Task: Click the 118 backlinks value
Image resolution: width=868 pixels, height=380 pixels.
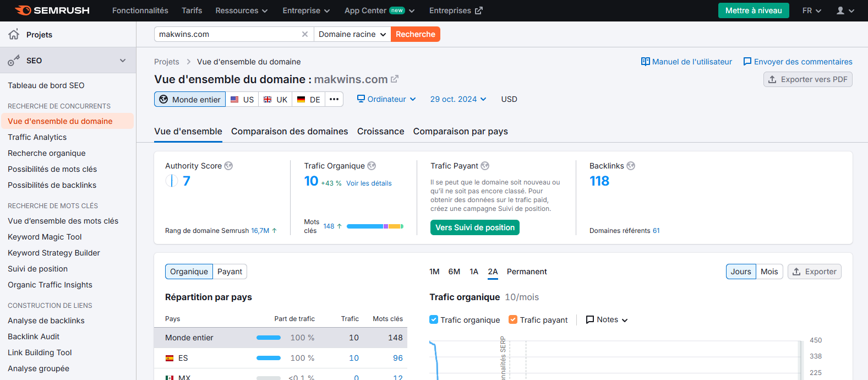Action: tap(599, 181)
